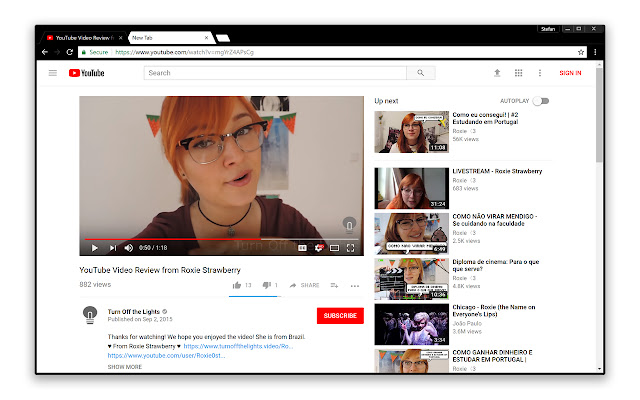Dislike the video with thumbs down

coord(268,285)
